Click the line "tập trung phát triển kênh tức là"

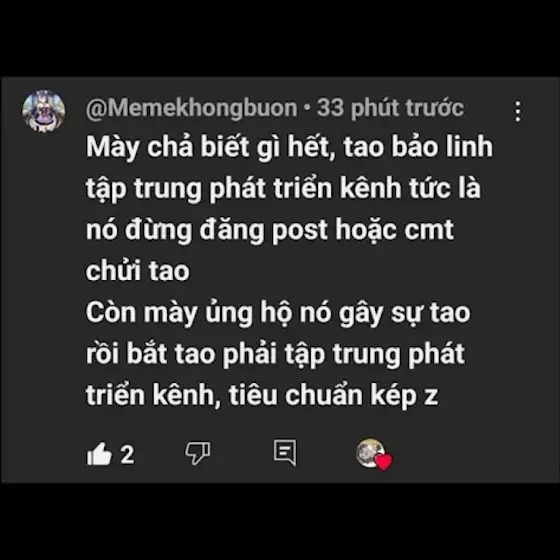point(283,189)
